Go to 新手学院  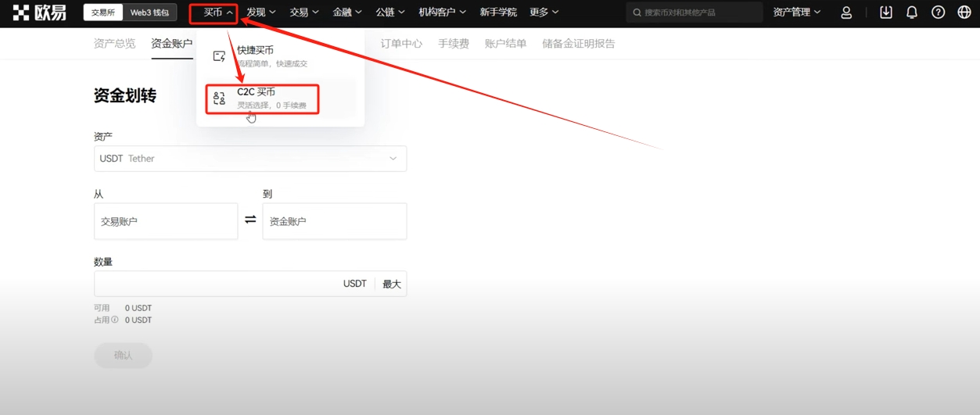(498, 13)
